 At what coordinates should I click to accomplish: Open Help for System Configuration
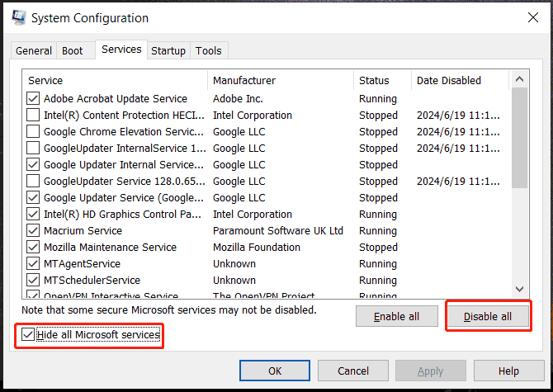pos(508,371)
